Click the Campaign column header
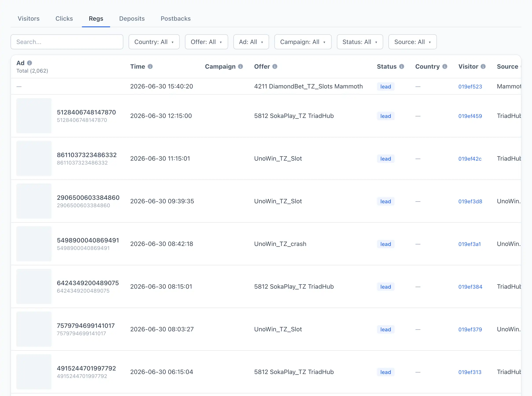The height and width of the screenshot is (396, 532). click(x=220, y=66)
